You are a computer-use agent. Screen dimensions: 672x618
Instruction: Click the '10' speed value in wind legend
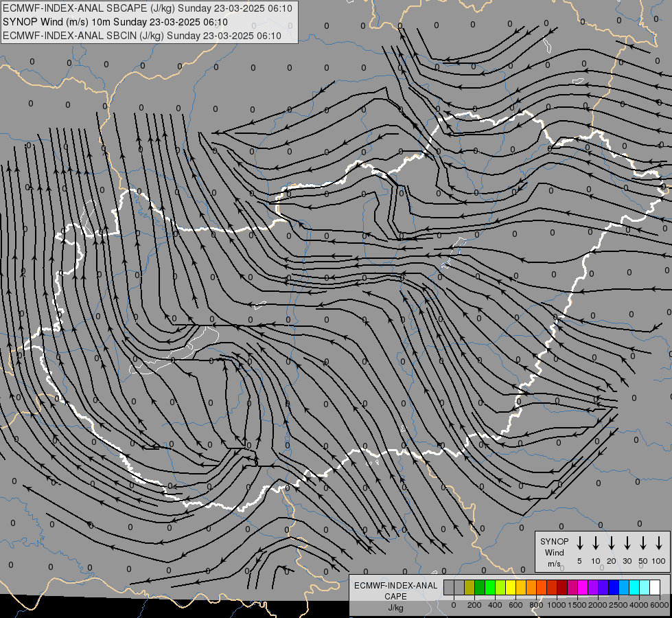(596, 561)
